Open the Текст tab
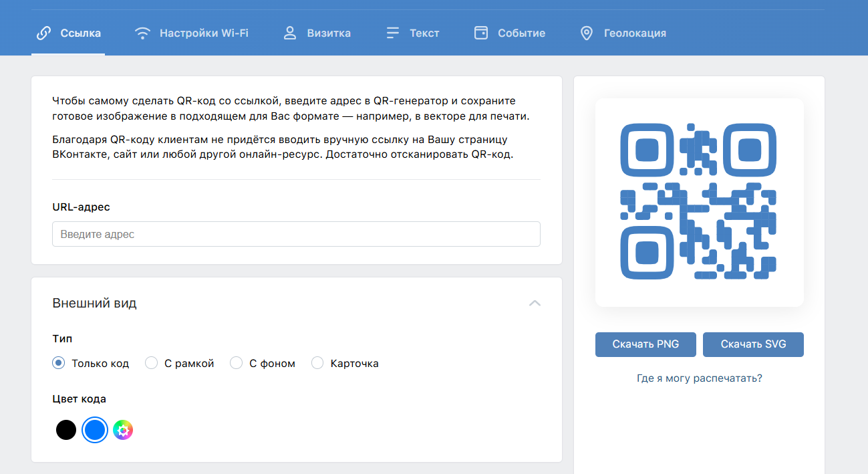Screen dimensions: 868x474 pyautogui.click(x=413, y=33)
